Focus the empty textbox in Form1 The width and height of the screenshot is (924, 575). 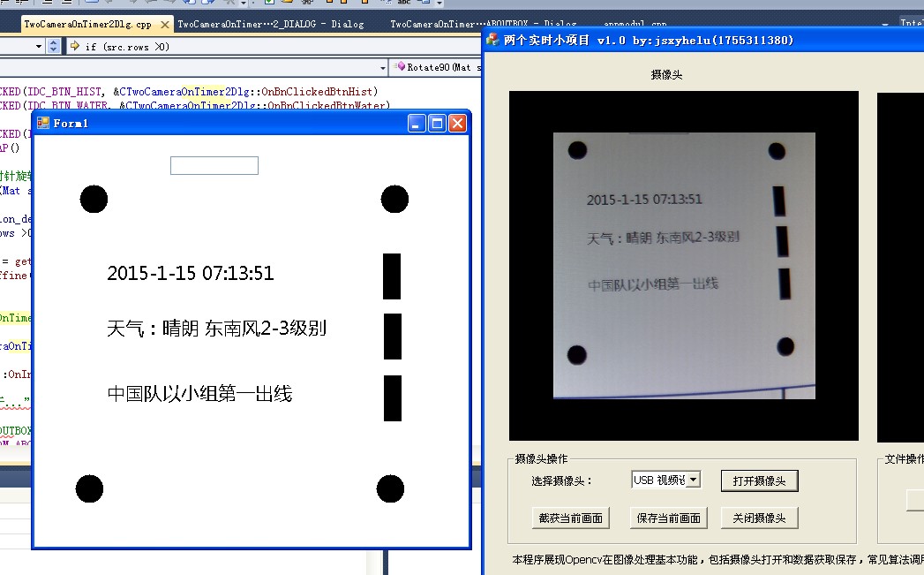[x=214, y=166]
